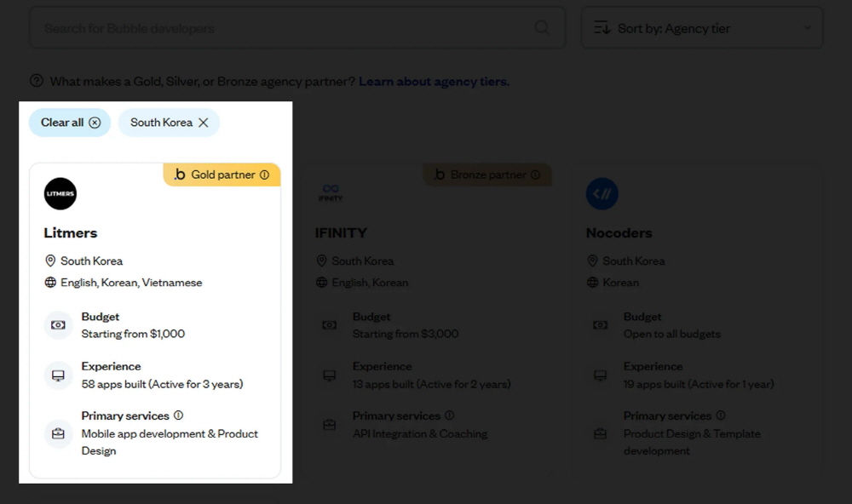Screen dimensions: 852x504
Task: Click the Nocoders Primary services info icon
Action: pos(721,415)
